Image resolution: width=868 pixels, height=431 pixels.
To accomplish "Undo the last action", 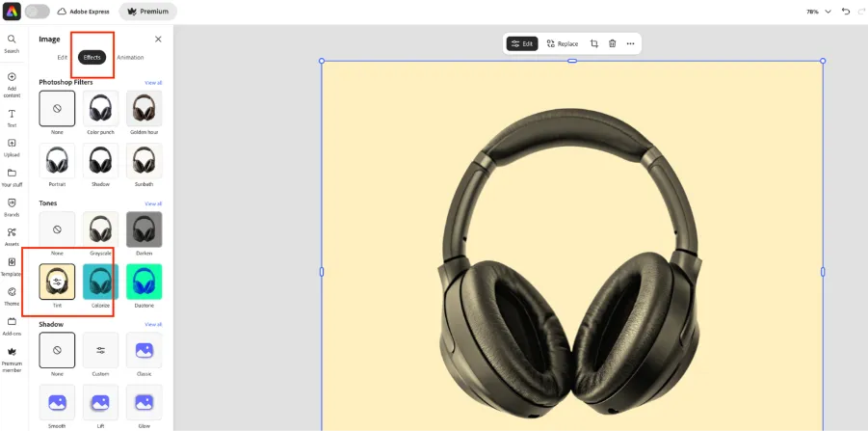I will [x=845, y=11].
